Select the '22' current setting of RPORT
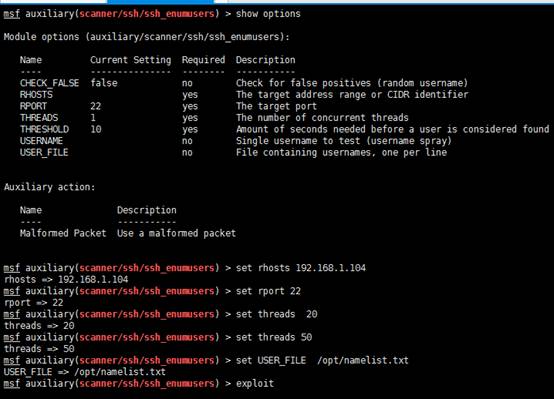The height and width of the screenshot is (399, 554). tap(96, 106)
